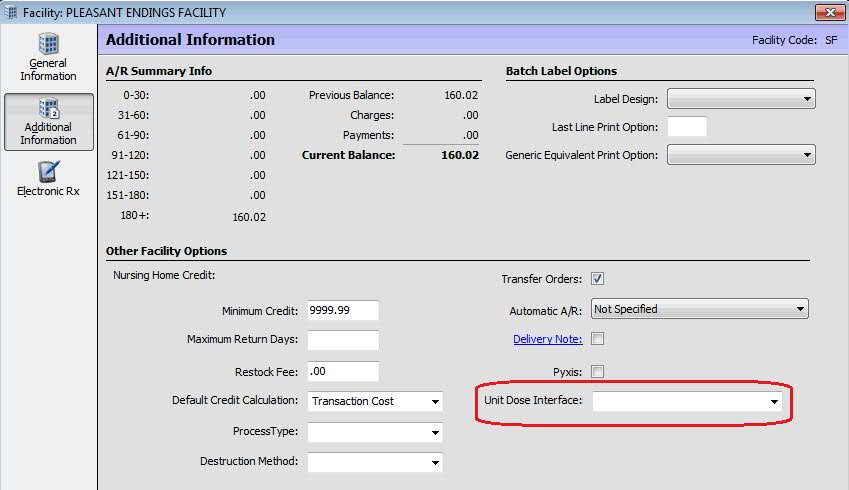Image resolution: width=849 pixels, height=490 pixels.
Task: Select the Additional Information sidebar icon
Action: point(48,108)
